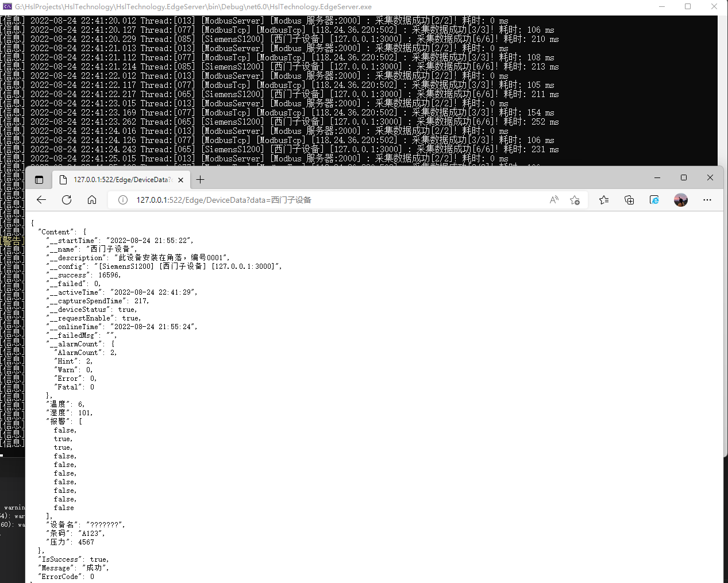Open the Favorites list
This screenshot has width=728, height=583.
pyautogui.click(x=604, y=200)
